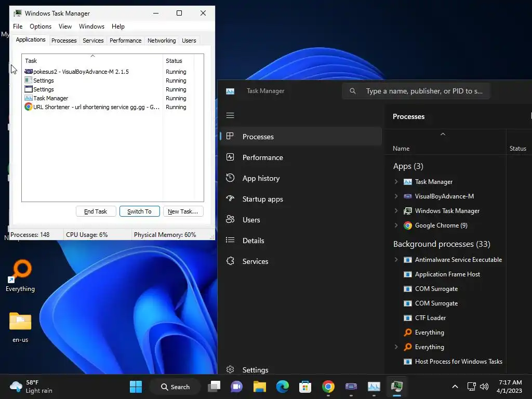This screenshot has width=532, height=399.
Task: Launch Microsoft Edge from the taskbar
Action: [282, 387]
